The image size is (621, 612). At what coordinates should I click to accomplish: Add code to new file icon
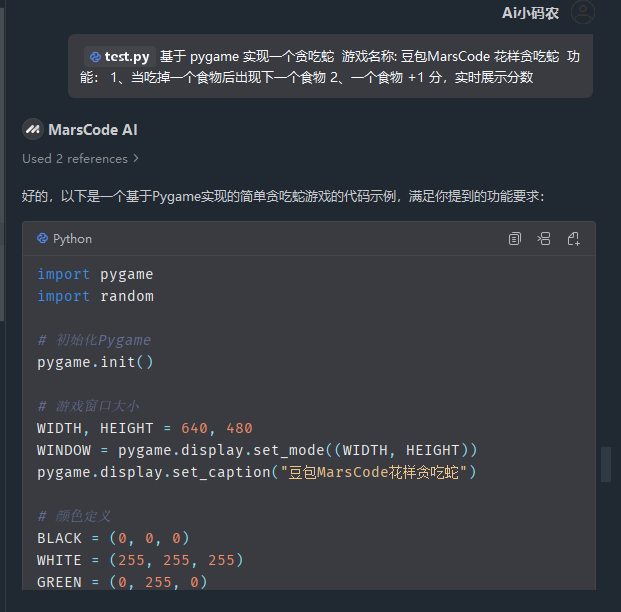click(573, 239)
